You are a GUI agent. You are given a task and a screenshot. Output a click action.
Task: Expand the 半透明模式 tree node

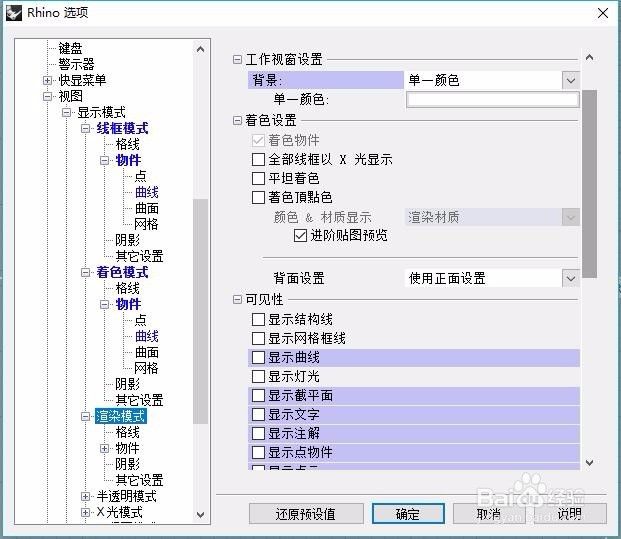tap(86, 496)
